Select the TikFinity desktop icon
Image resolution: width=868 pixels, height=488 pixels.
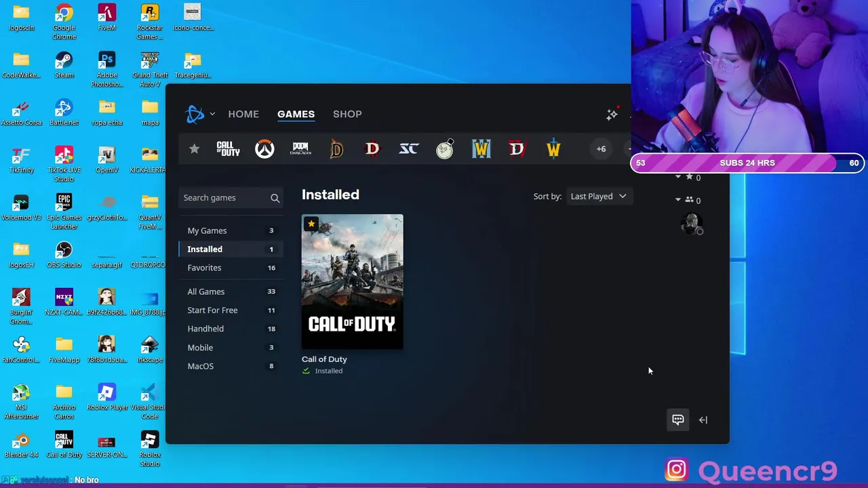[21, 161]
